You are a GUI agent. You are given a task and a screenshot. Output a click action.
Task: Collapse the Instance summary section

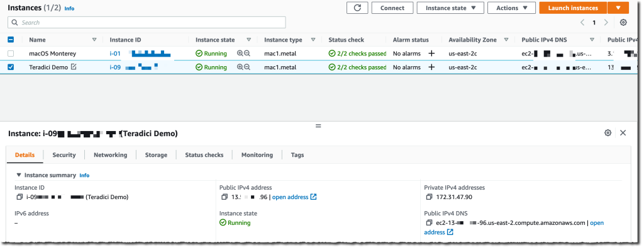pos(18,175)
